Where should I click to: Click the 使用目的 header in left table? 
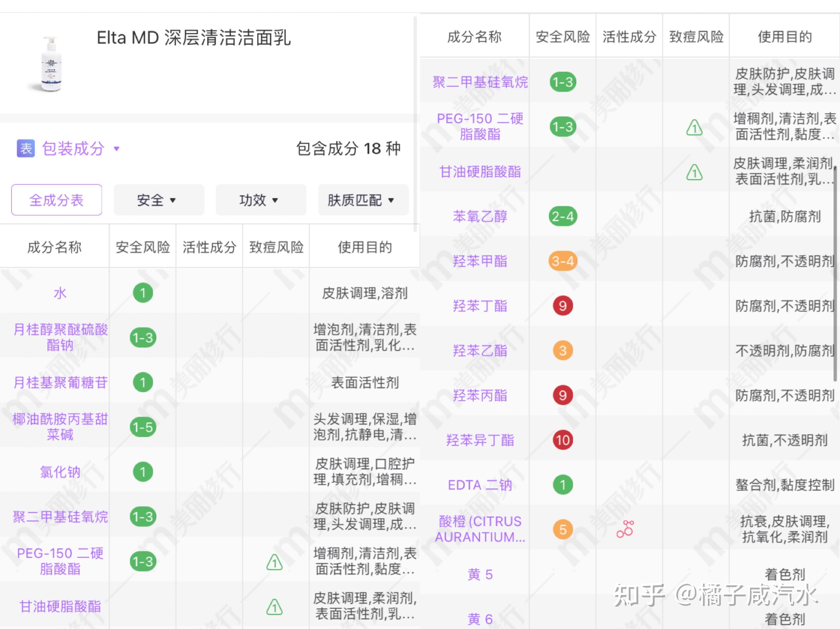click(365, 247)
